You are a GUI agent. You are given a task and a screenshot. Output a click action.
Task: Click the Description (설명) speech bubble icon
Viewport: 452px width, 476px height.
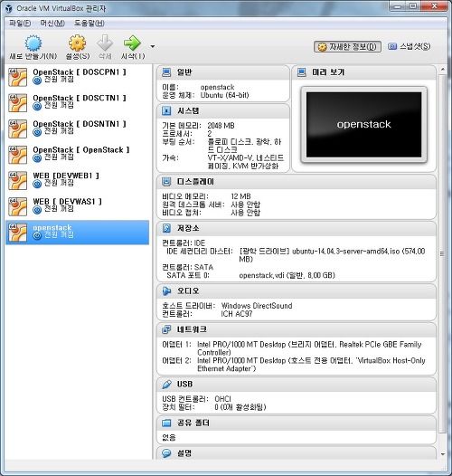166,453
